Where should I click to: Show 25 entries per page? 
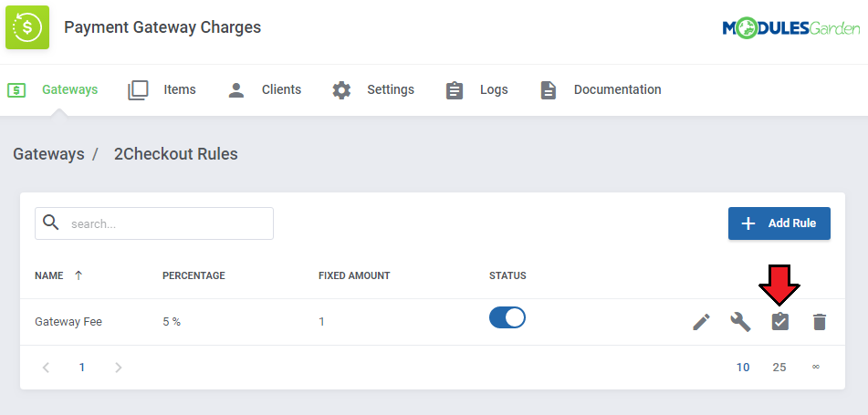tap(779, 368)
